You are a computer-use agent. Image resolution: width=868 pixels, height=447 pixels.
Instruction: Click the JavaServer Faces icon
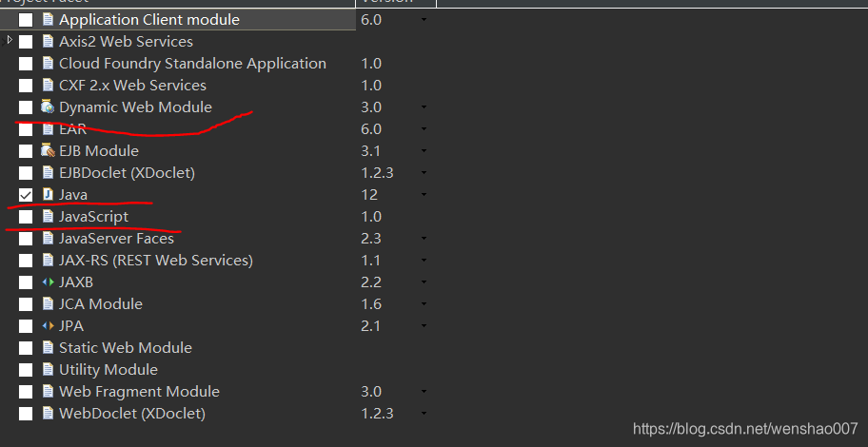48,239
